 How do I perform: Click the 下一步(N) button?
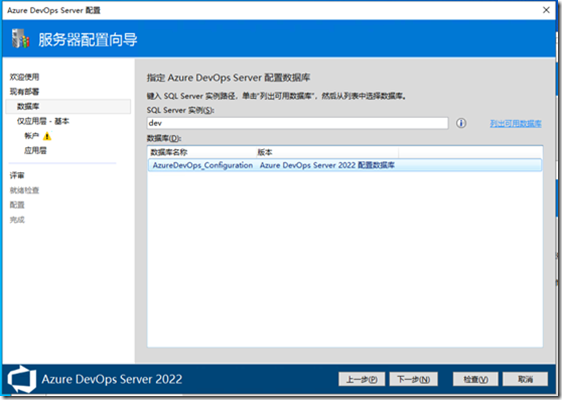coord(414,379)
